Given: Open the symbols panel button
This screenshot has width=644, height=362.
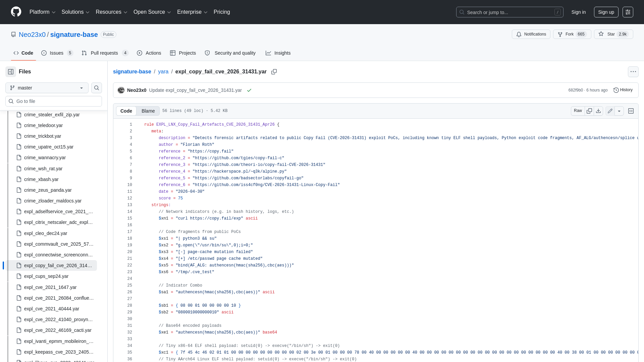Looking at the screenshot, I should pyautogui.click(x=631, y=111).
